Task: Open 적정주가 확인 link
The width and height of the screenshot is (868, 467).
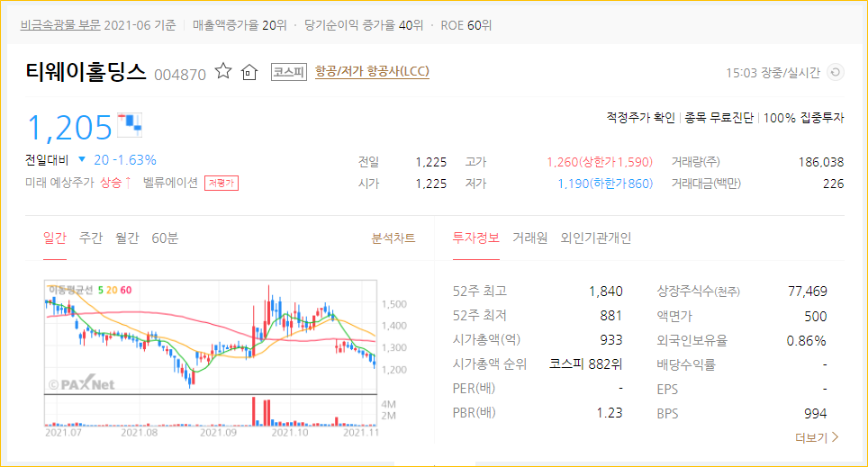Action: [640, 118]
